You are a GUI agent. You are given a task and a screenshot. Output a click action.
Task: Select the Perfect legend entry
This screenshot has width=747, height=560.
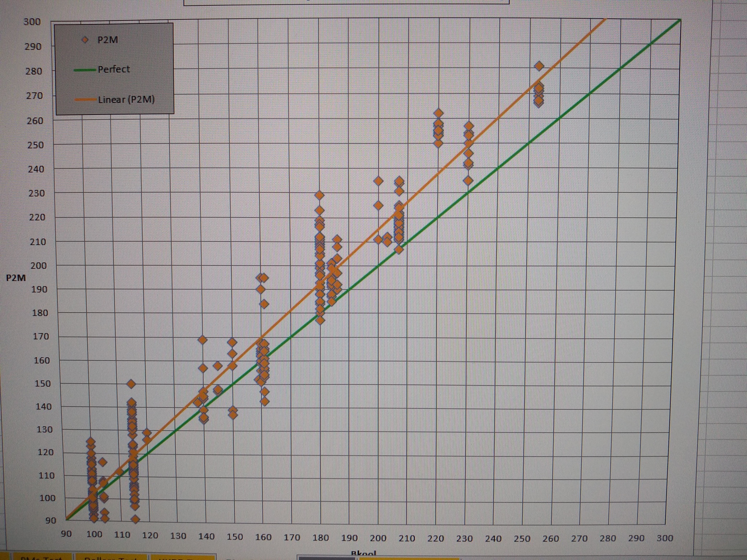pos(102,69)
